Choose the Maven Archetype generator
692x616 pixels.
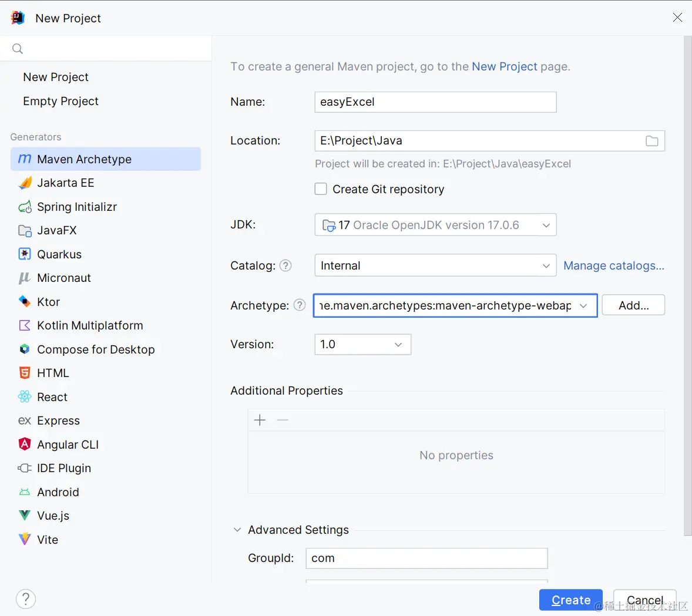click(x=106, y=159)
